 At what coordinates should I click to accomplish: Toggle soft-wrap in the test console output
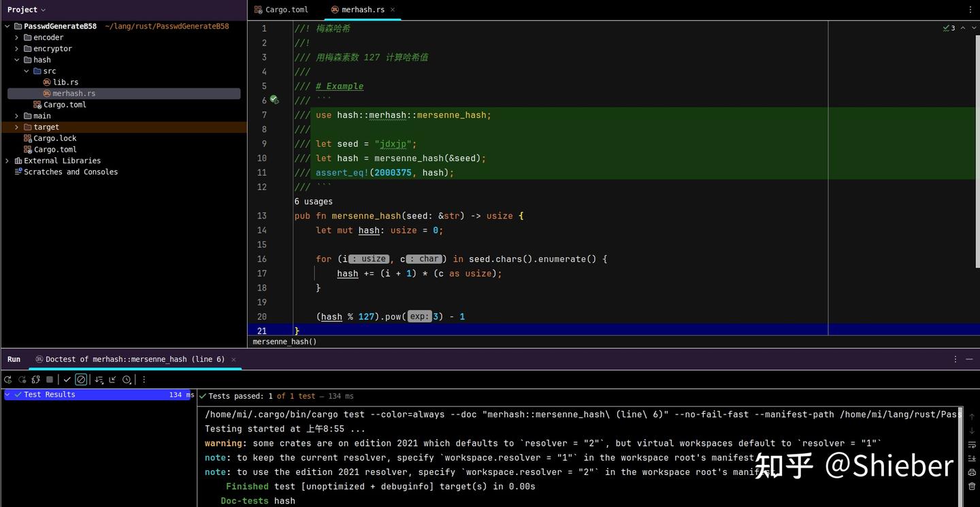click(971, 445)
